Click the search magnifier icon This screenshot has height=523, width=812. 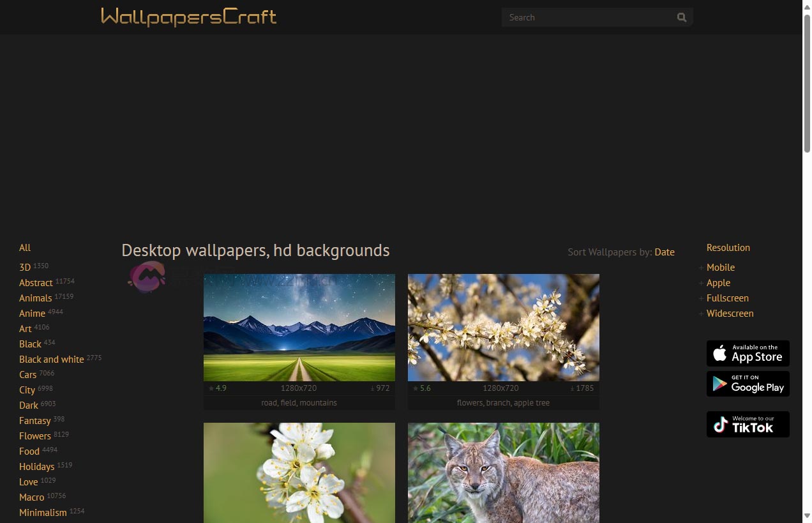[682, 17]
